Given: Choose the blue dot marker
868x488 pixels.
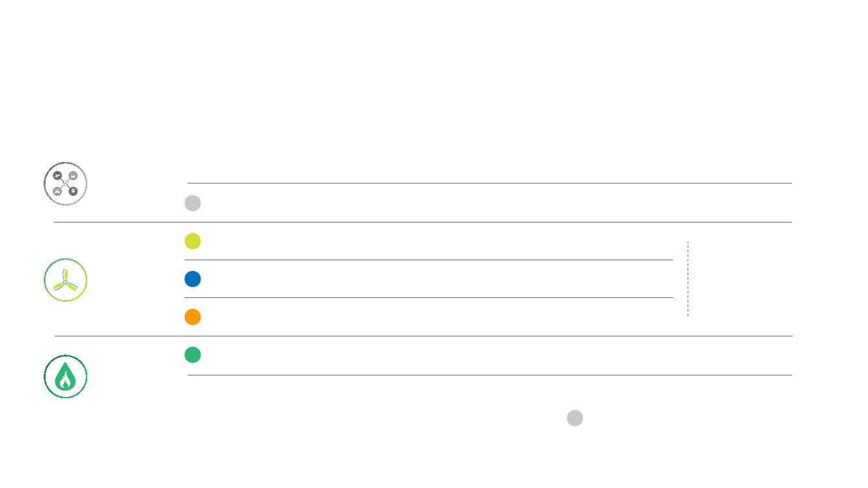Looking at the screenshot, I should [193, 279].
